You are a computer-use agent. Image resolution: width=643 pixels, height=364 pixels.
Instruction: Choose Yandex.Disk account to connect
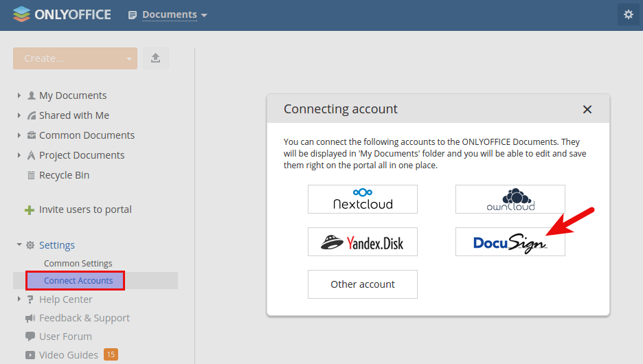[363, 242]
